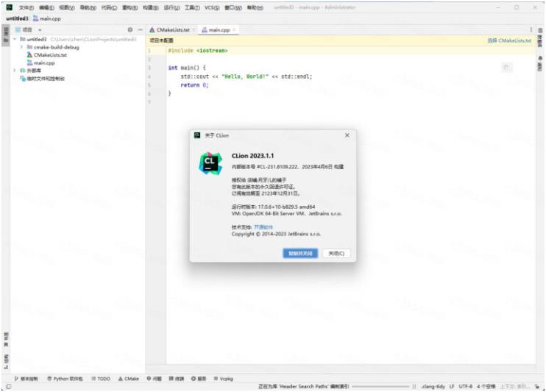Open the 帮助(H) menu

255,7
